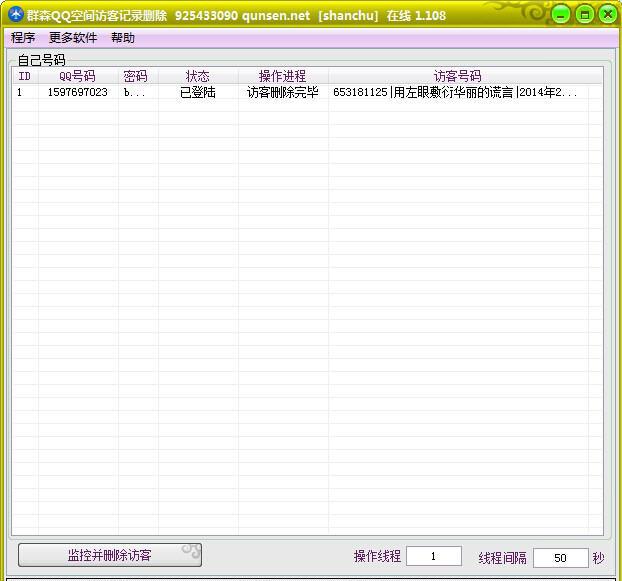Open the 帮助 menu
The height and width of the screenshot is (581, 622).
point(123,38)
